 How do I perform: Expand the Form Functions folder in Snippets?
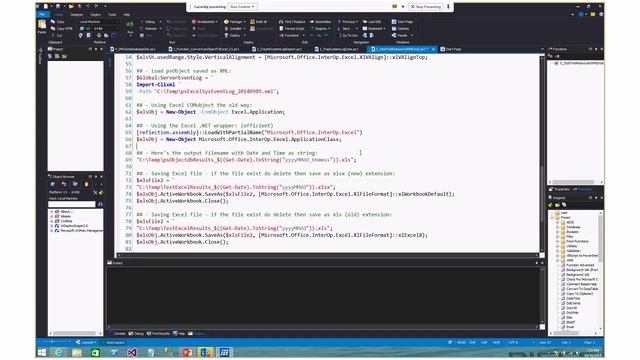[558, 241]
